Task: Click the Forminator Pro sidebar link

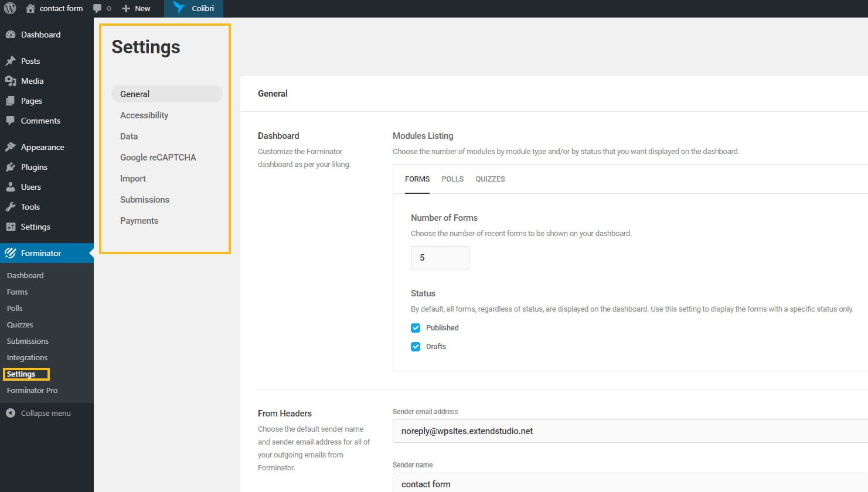Action: [32, 390]
